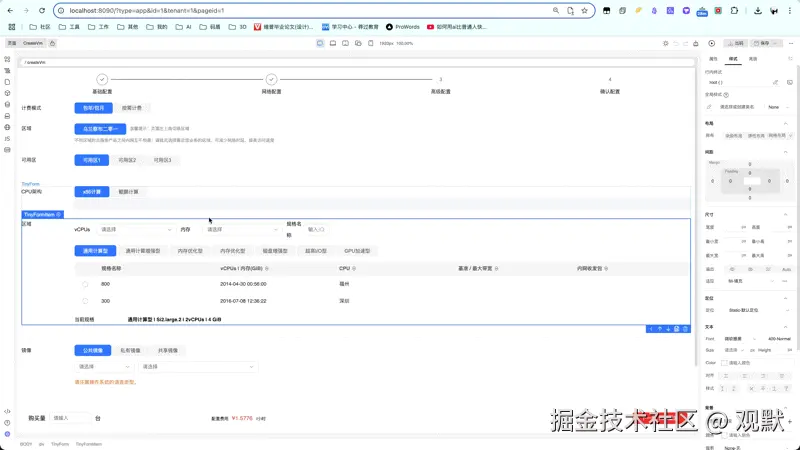Open the None class dropdown

(x=778, y=107)
